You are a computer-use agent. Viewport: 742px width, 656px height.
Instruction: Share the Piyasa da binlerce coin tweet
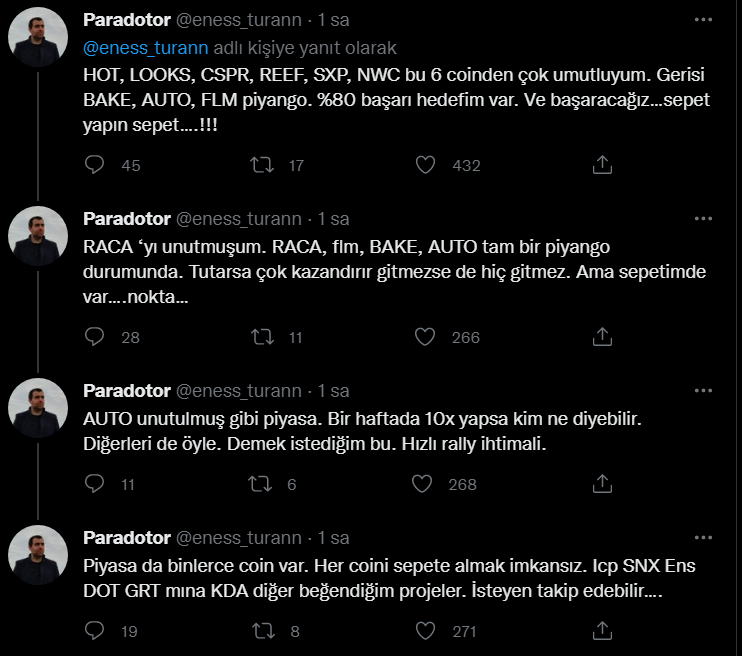coord(603,631)
